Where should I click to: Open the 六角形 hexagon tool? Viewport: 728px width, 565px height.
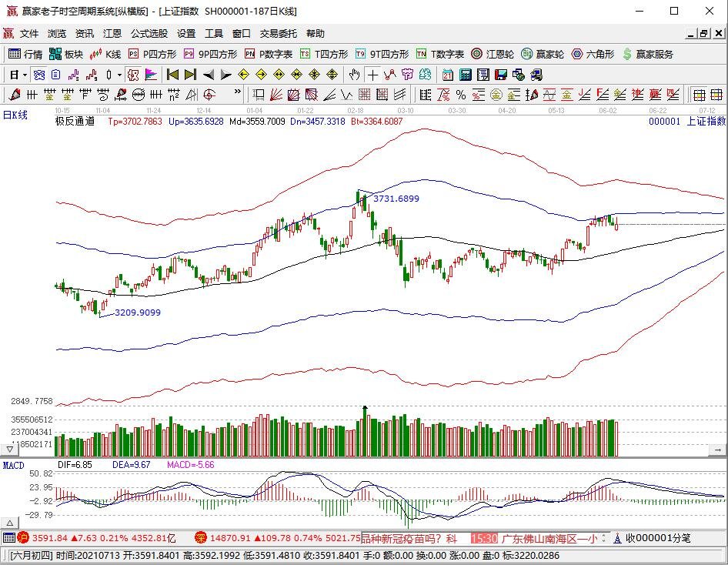(x=593, y=55)
